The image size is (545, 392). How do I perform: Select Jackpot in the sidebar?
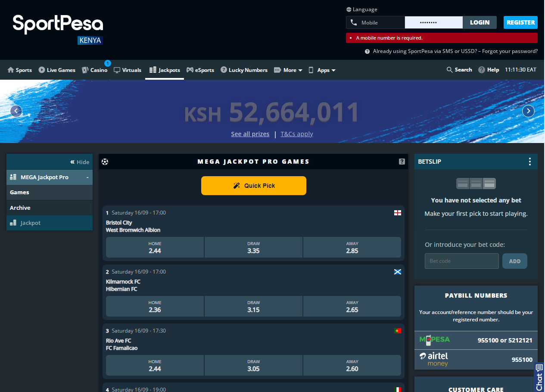(50, 223)
